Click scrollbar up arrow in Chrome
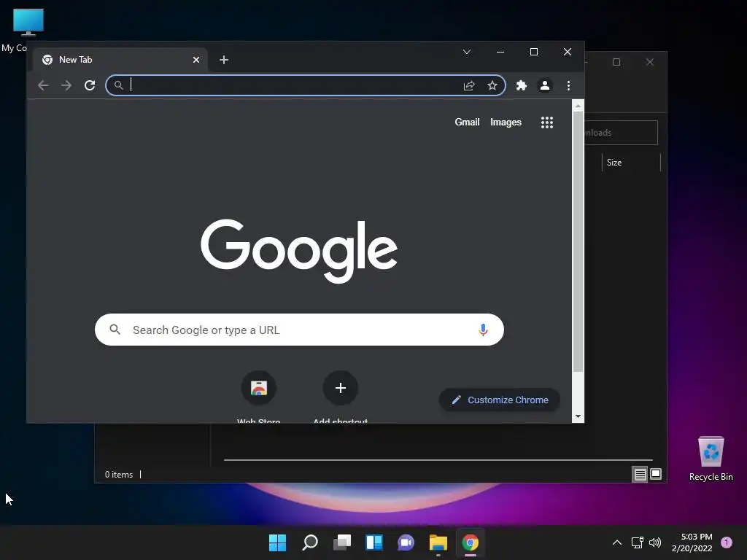This screenshot has height=560, width=747. coord(578,106)
